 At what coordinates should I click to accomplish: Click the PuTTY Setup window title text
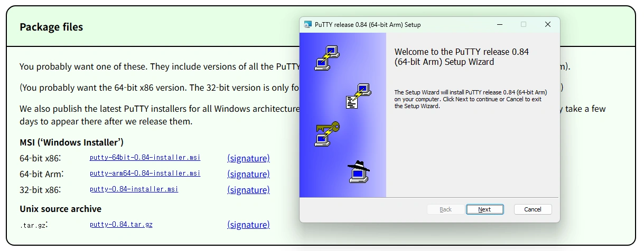(x=368, y=25)
